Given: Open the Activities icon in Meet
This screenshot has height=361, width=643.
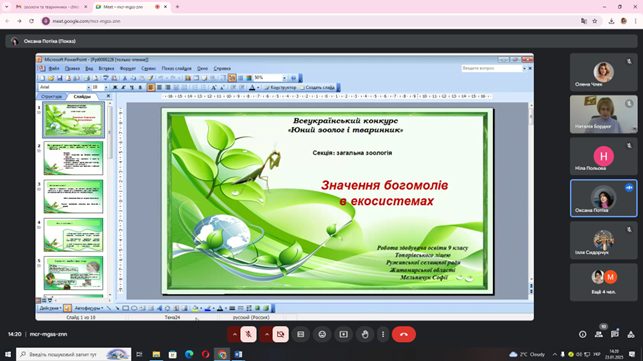Looking at the screenshot, I should [631, 334].
